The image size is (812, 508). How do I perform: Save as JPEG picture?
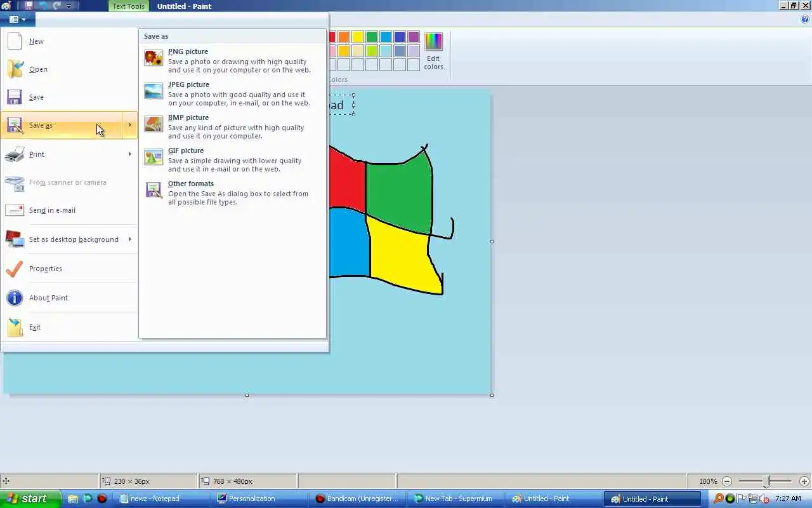232,94
